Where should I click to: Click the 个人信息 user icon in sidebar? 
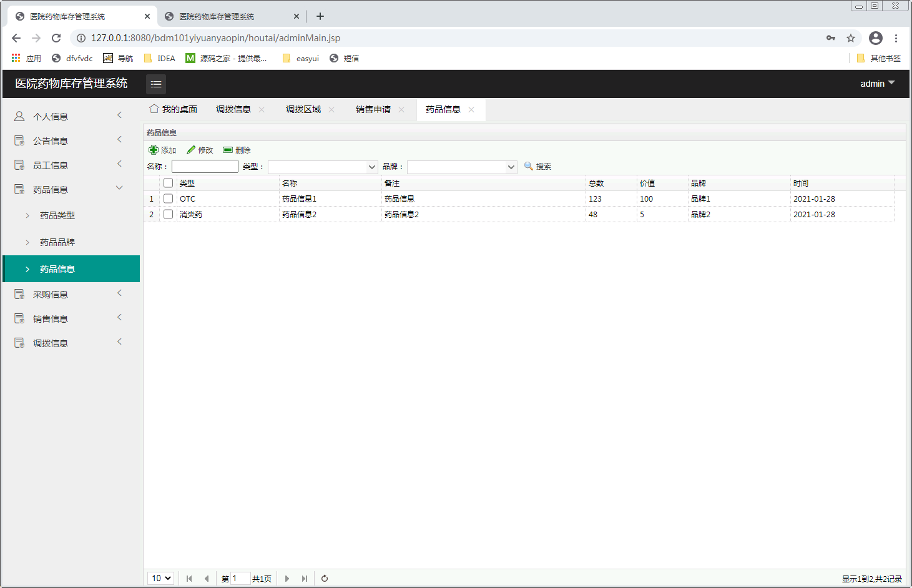[19, 116]
